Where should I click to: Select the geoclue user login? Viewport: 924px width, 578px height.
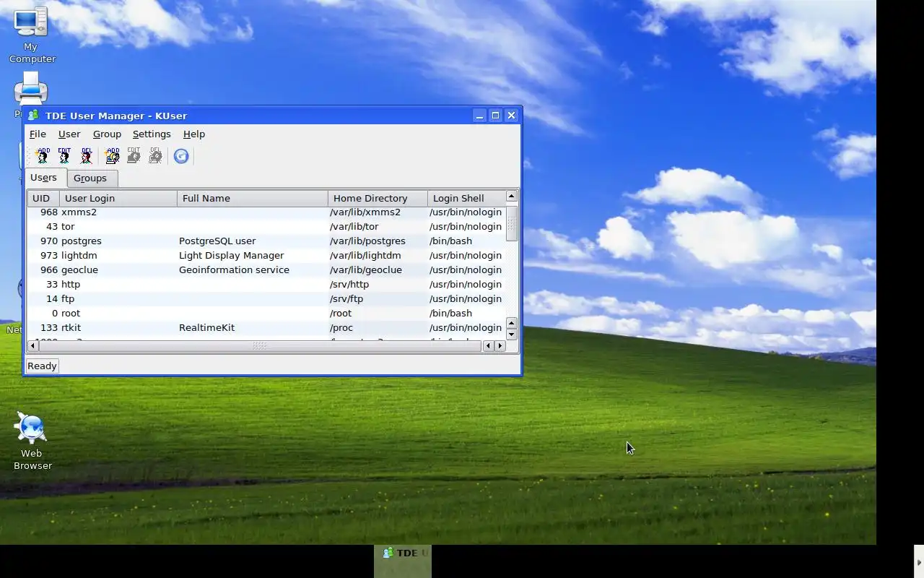(79, 270)
